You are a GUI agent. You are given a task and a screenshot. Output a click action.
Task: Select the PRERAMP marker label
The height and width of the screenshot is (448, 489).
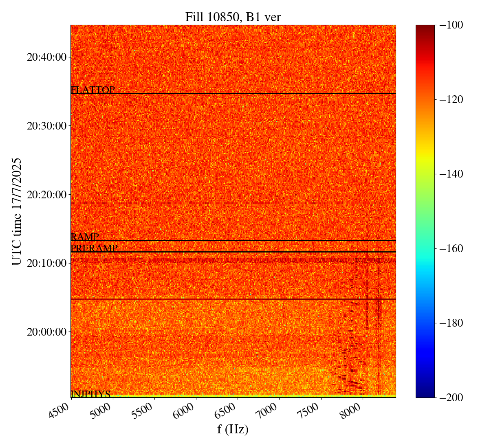[x=94, y=248]
